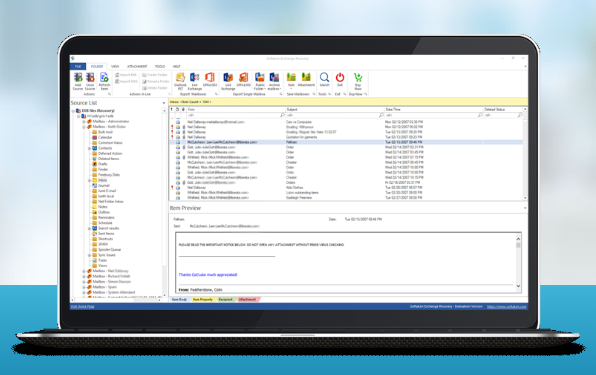The image size is (596, 375).
Task: Click the Close Source icon
Action: (90, 81)
